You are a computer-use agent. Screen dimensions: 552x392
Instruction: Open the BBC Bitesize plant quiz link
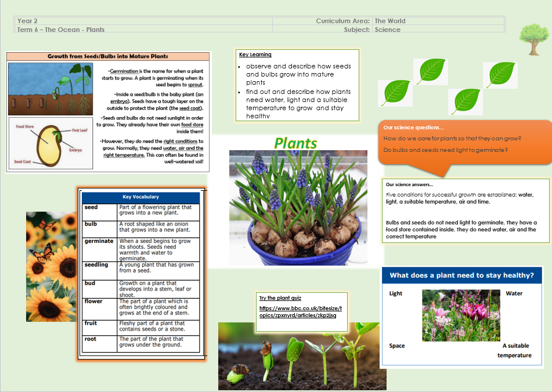[300, 312]
